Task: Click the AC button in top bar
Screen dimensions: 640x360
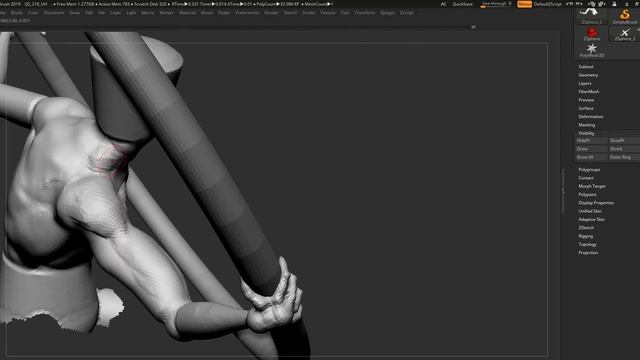Action: 443,4
